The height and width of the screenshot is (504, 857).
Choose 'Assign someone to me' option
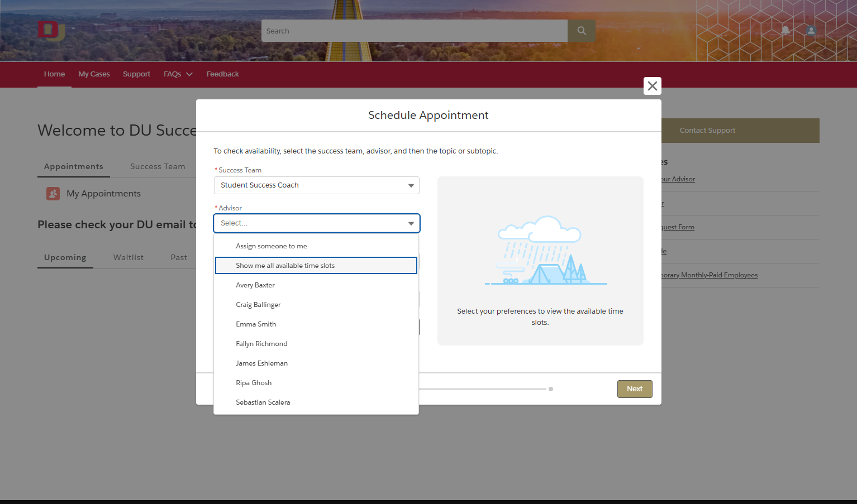click(x=316, y=246)
